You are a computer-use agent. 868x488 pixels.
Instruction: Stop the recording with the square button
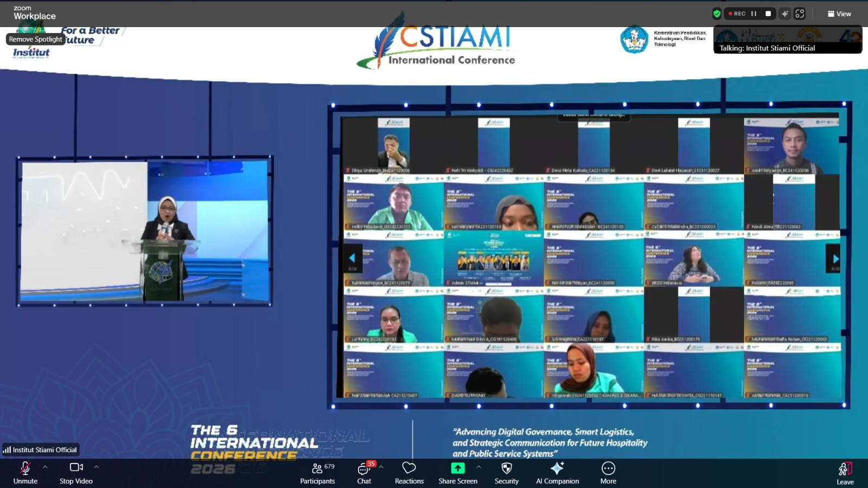(768, 14)
